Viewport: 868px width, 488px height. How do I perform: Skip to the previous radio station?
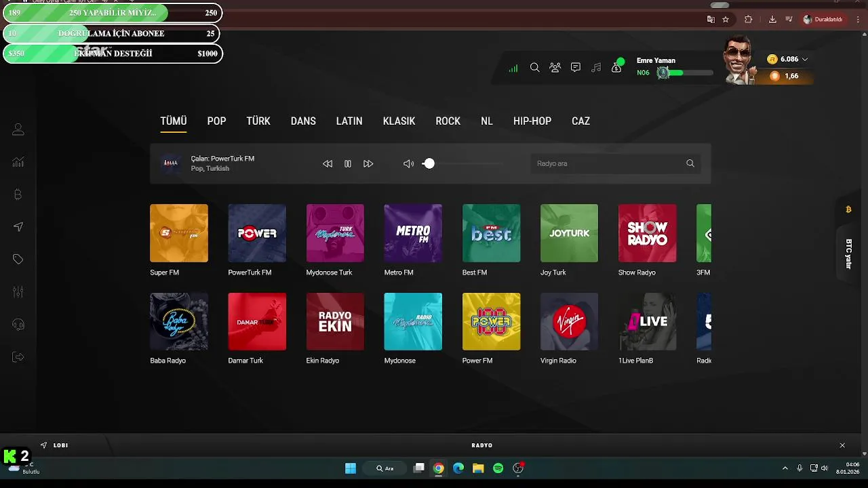(328, 163)
